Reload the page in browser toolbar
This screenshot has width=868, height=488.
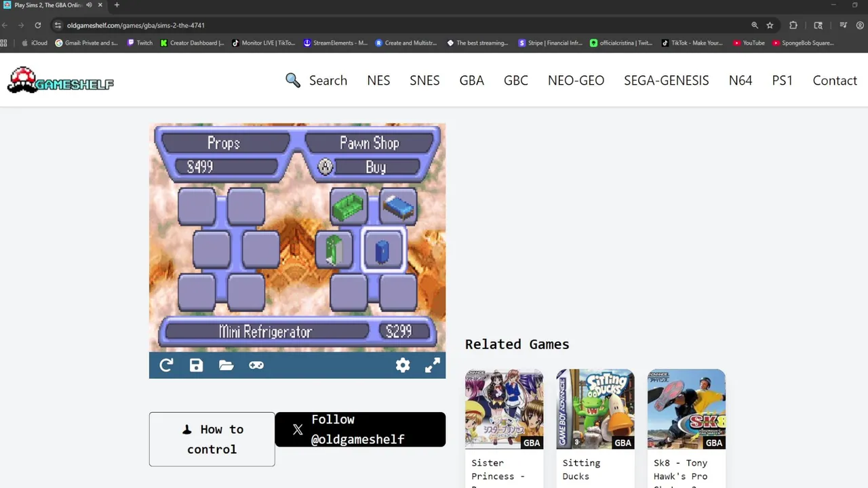coord(38,25)
